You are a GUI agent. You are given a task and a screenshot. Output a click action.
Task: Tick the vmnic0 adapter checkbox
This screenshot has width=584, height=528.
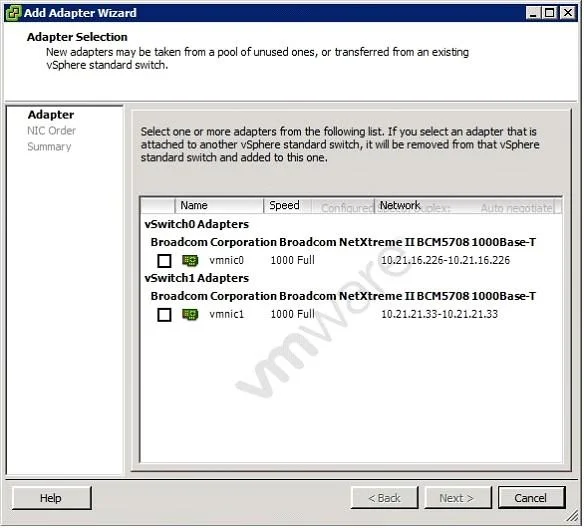[x=164, y=261]
